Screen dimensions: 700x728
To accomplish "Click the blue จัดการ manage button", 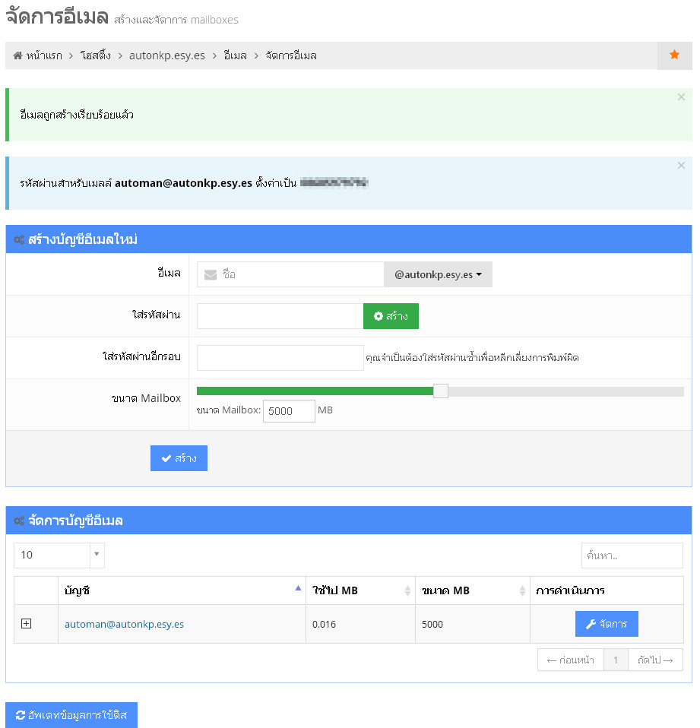I will [x=607, y=624].
